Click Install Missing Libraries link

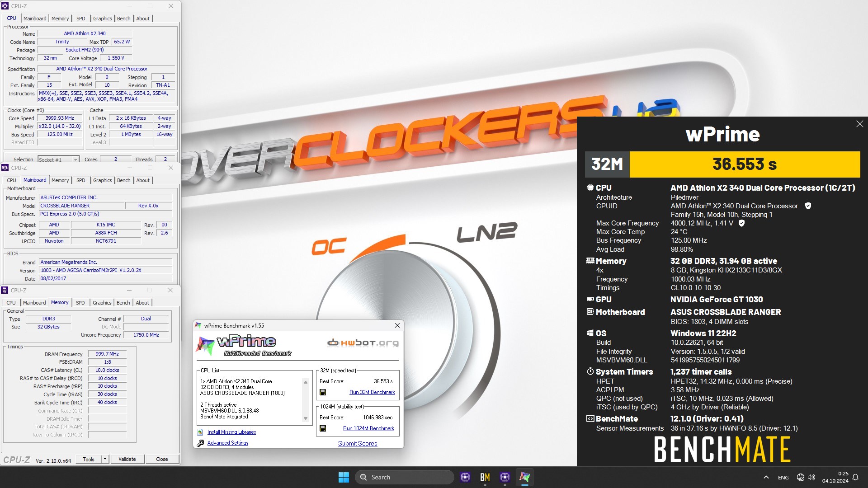click(x=231, y=432)
